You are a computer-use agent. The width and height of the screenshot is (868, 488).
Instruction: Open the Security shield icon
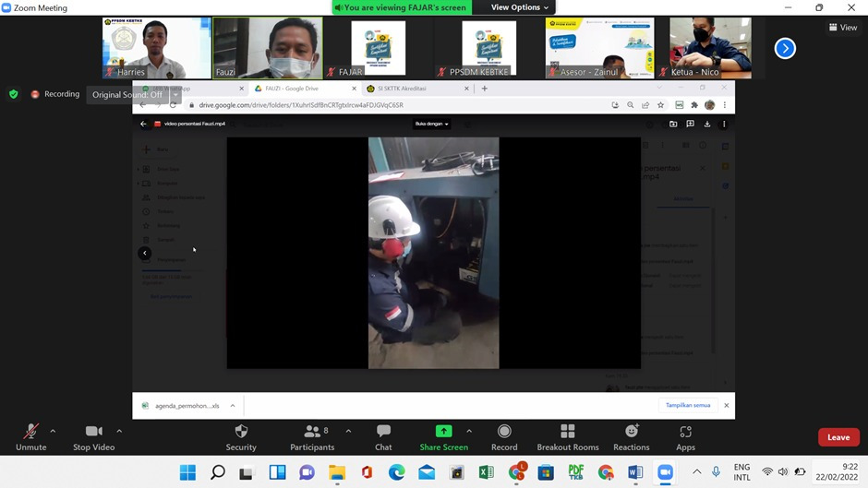point(241,432)
